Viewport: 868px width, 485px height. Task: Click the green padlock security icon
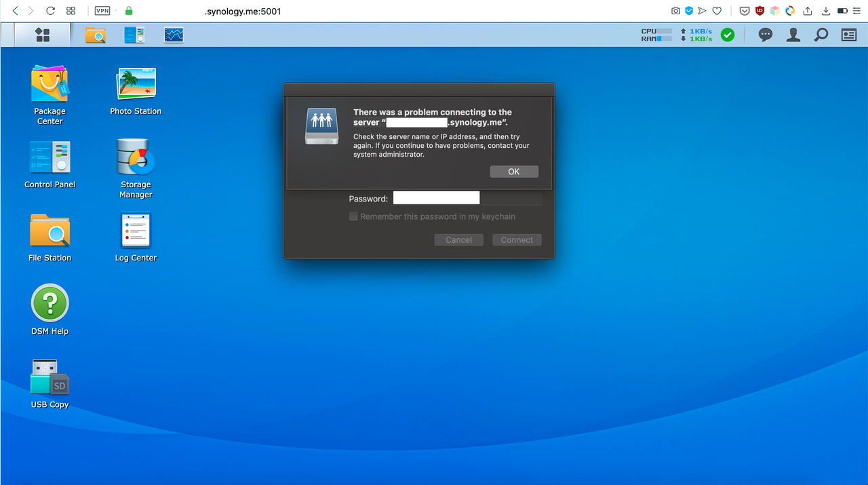pyautogui.click(x=129, y=11)
